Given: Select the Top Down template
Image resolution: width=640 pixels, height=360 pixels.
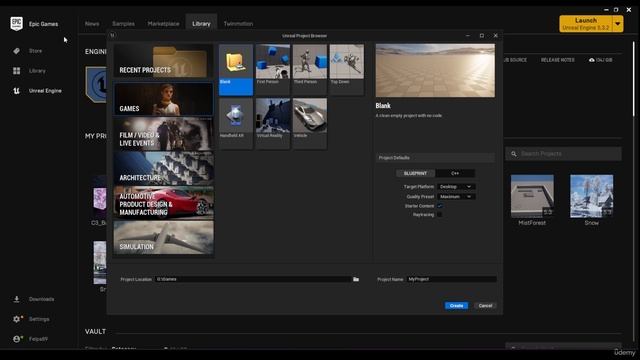Looking at the screenshot, I should (347, 70).
